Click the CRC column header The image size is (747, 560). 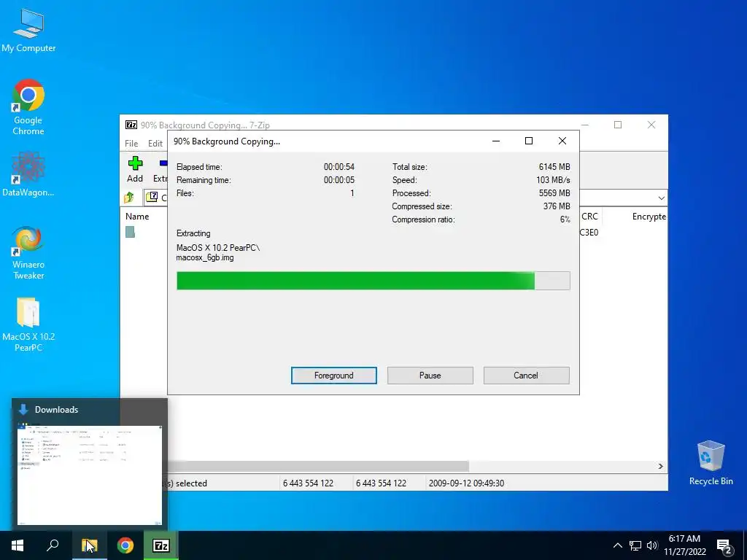point(589,216)
